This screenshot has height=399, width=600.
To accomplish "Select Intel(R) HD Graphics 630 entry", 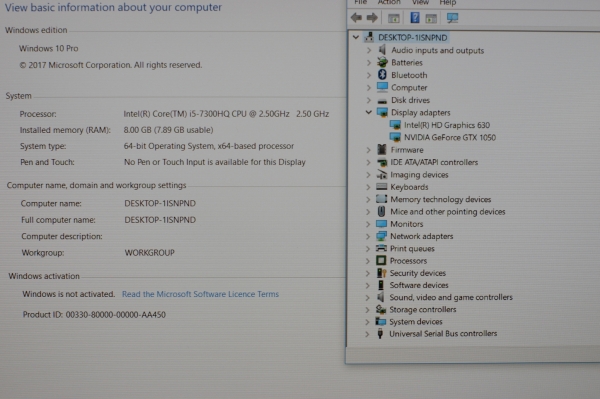I will [x=447, y=125].
